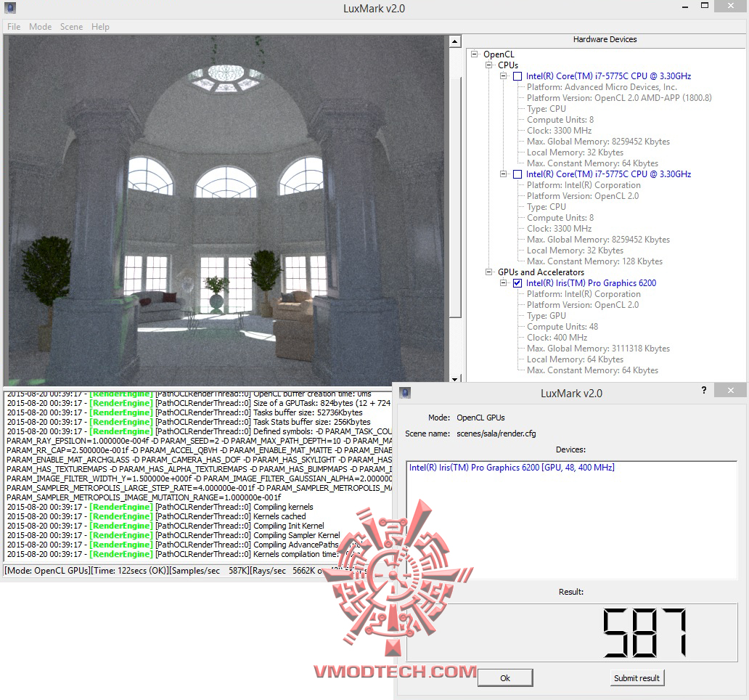749x700 pixels.
Task: Collapse the OpenCL tree node
Action: click(475, 54)
